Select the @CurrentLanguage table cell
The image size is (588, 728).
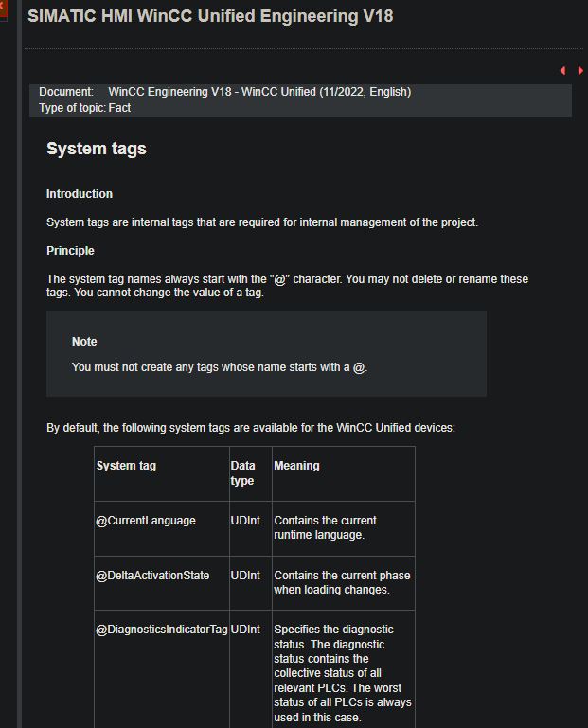click(146, 521)
